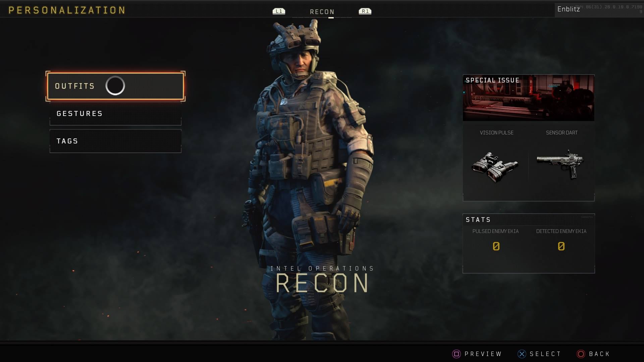The image size is (644, 362).
Task: Select the Recon specialist tab
Action: coord(322,12)
